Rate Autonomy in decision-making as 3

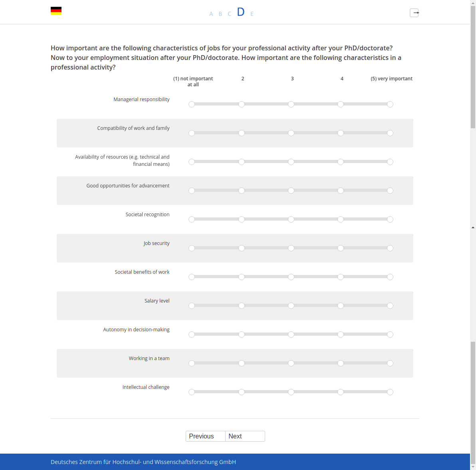291,335
